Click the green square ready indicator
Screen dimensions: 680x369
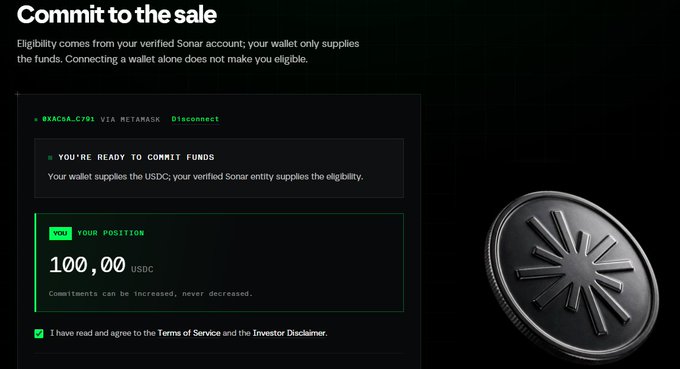click(x=50, y=157)
